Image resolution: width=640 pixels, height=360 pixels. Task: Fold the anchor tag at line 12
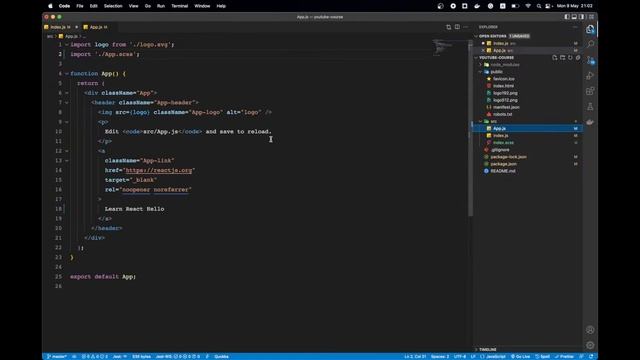click(67, 151)
